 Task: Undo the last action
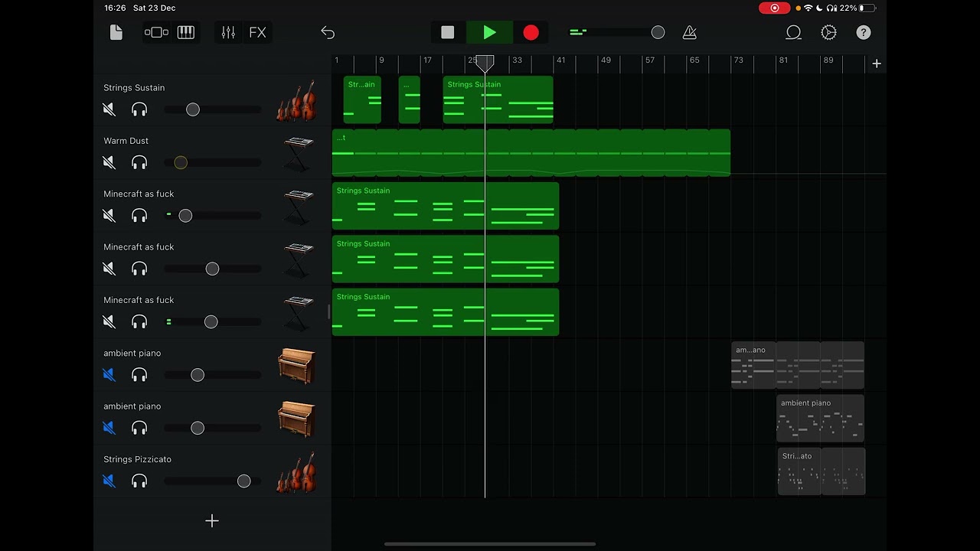tap(328, 32)
